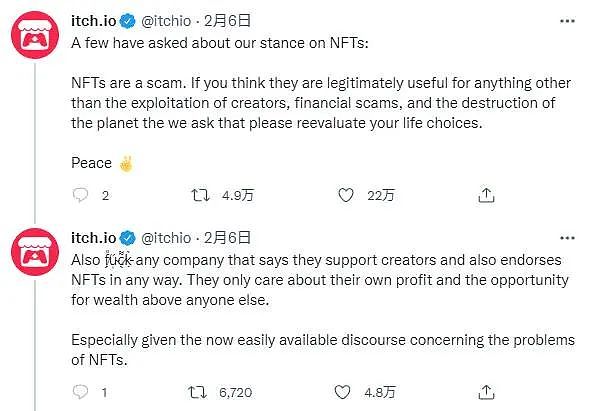Reply to the first NFT stance tweet

pos(80,195)
